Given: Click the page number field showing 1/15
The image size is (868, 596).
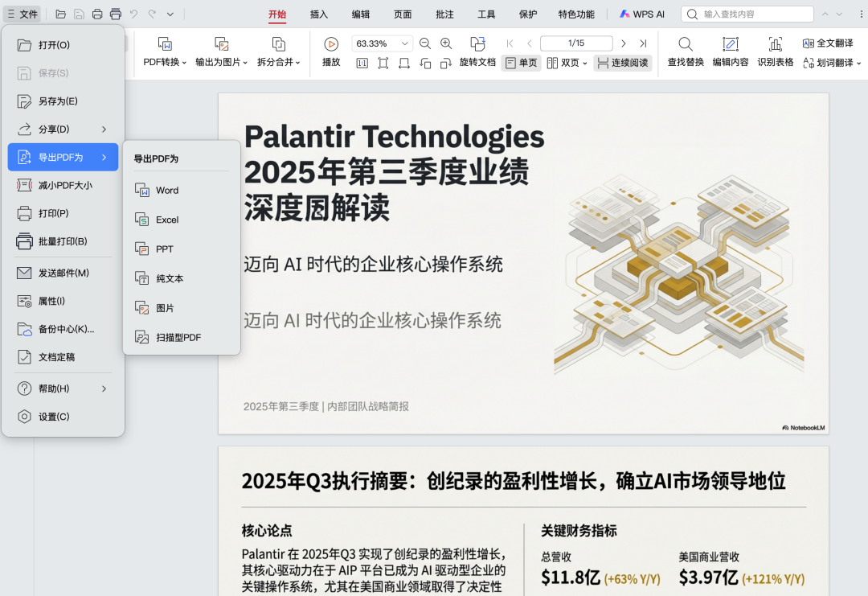Looking at the screenshot, I should 575,43.
